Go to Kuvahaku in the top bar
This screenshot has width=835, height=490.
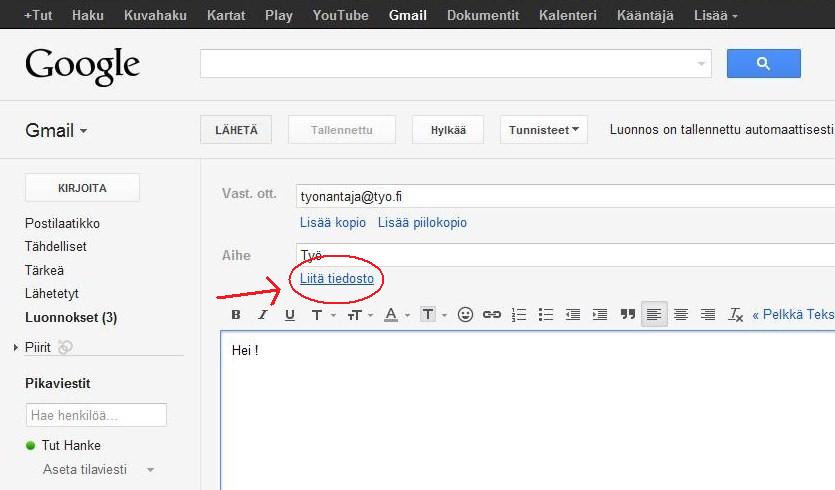click(155, 15)
